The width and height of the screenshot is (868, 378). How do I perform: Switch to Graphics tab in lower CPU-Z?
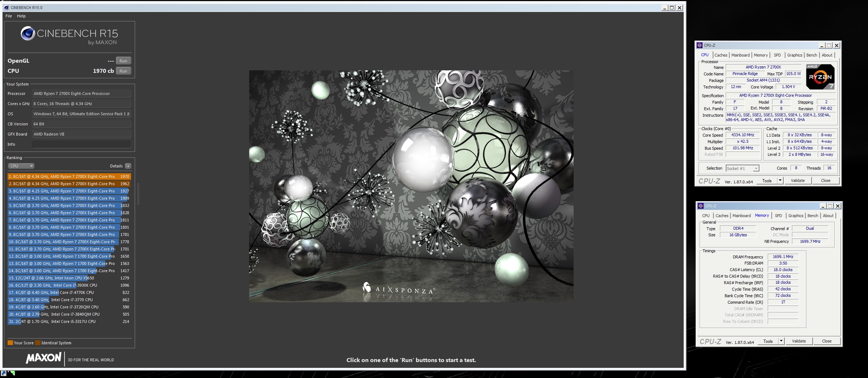(796, 216)
